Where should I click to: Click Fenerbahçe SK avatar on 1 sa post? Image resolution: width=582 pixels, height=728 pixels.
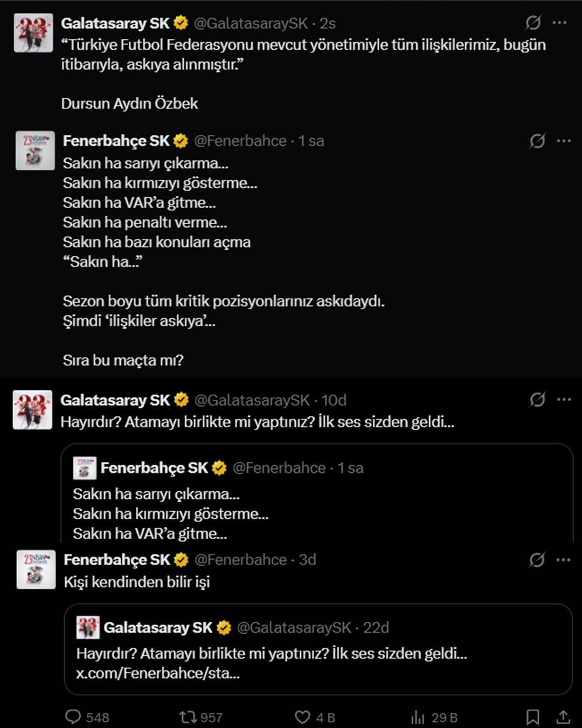(35, 150)
